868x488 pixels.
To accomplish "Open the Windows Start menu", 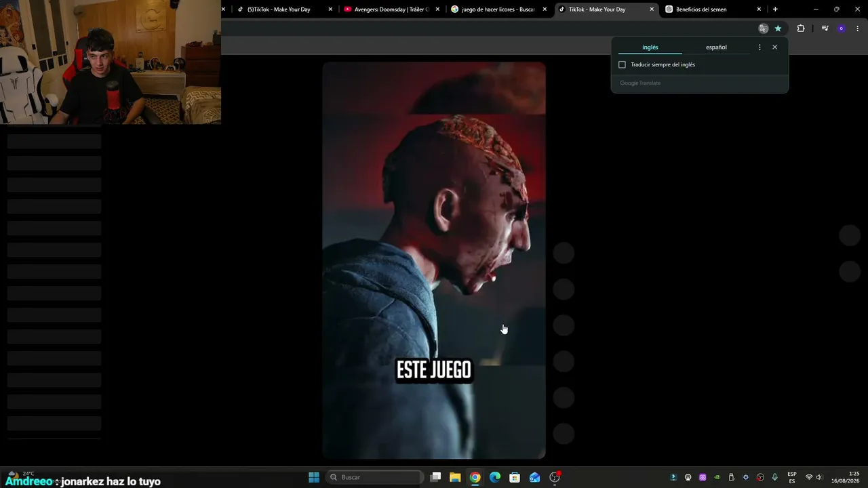I will tap(314, 477).
